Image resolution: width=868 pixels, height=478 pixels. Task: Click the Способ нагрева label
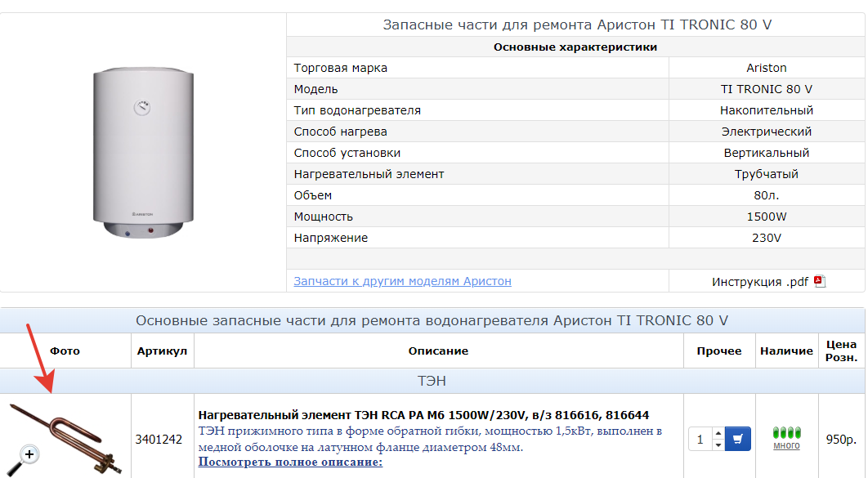point(341,132)
